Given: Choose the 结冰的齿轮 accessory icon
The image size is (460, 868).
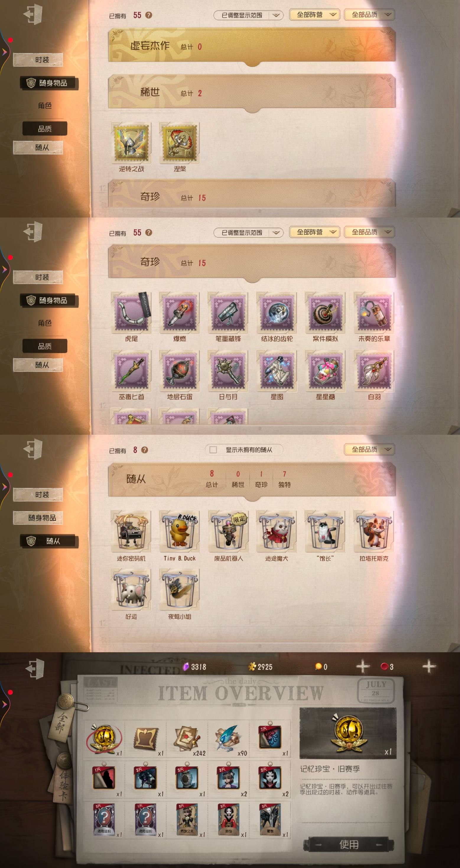Looking at the screenshot, I should [277, 313].
